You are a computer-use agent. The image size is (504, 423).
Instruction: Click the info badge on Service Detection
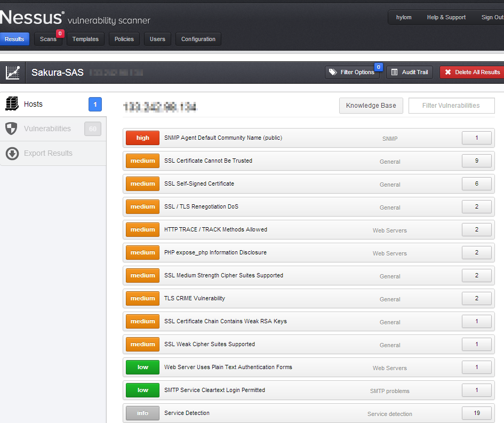[x=143, y=413]
